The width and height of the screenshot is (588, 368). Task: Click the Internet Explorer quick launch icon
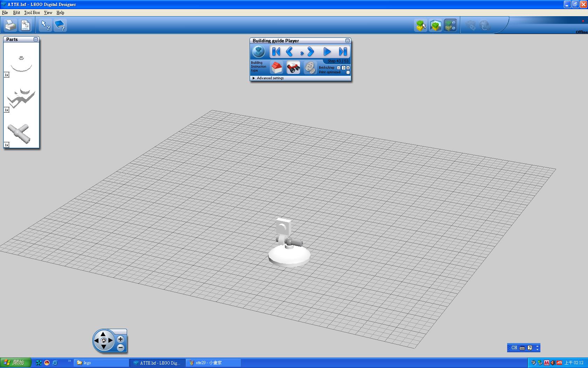[x=55, y=363]
